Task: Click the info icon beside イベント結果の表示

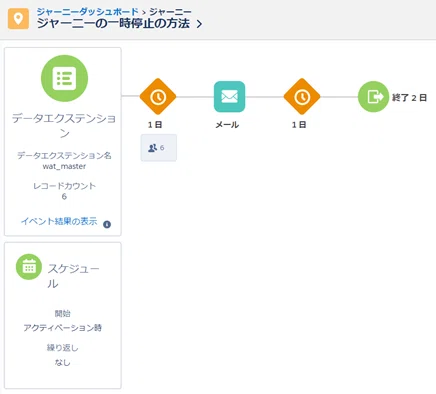Action: pyautogui.click(x=107, y=224)
